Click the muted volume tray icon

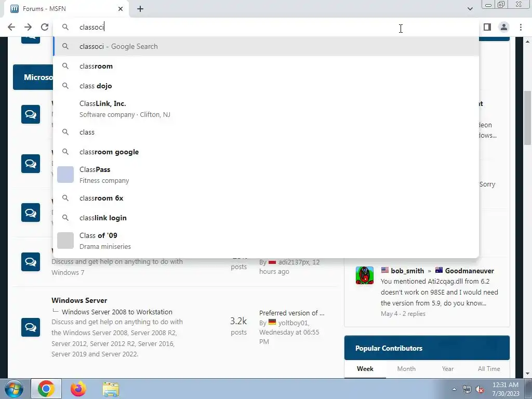click(x=480, y=389)
